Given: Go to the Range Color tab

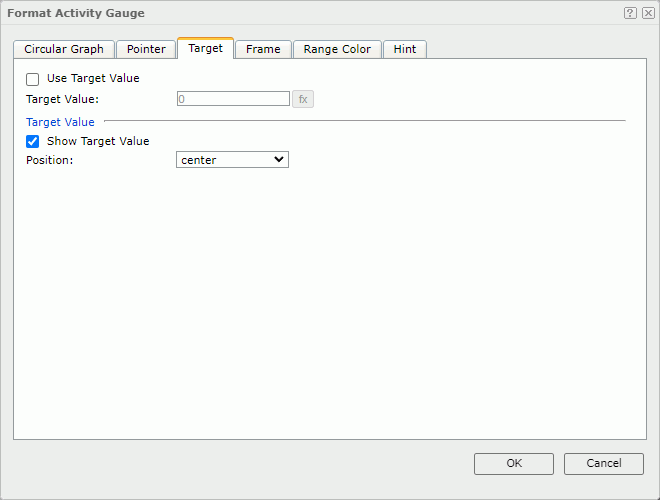Looking at the screenshot, I should 337,49.
